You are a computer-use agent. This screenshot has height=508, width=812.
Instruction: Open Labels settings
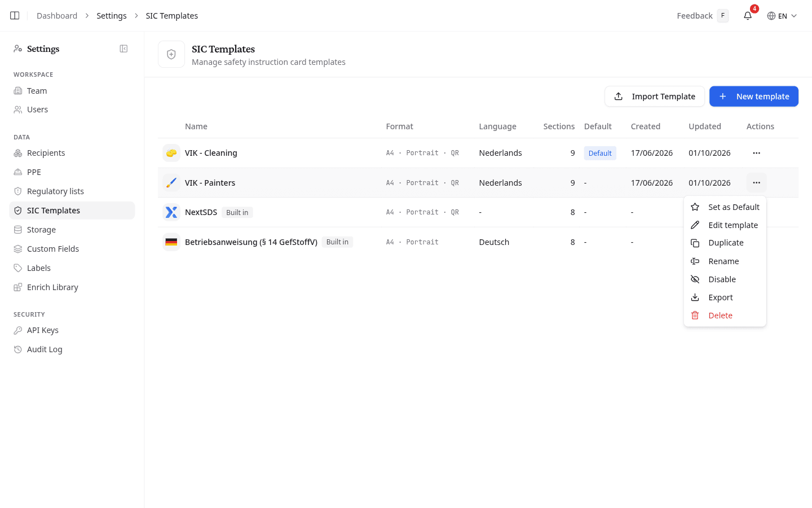point(72,268)
